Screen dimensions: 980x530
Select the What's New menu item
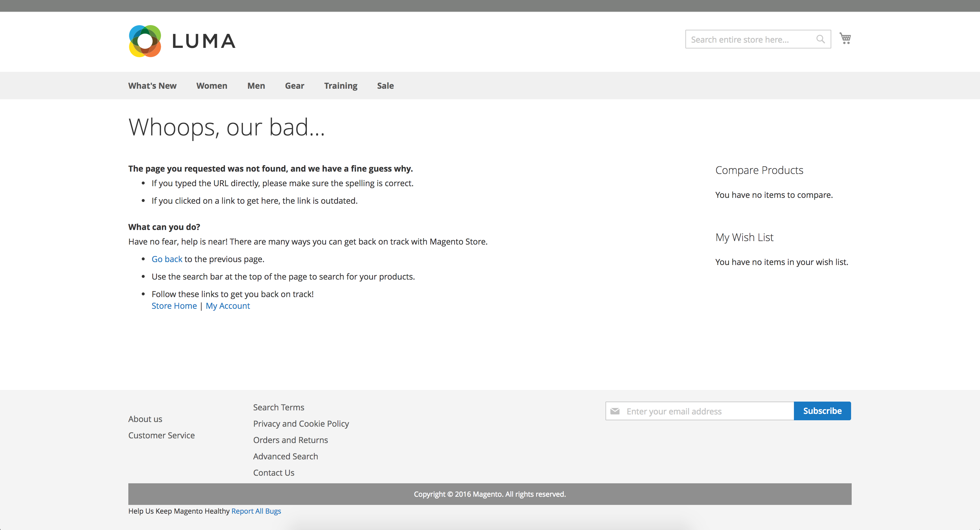click(x=153, y=86)
